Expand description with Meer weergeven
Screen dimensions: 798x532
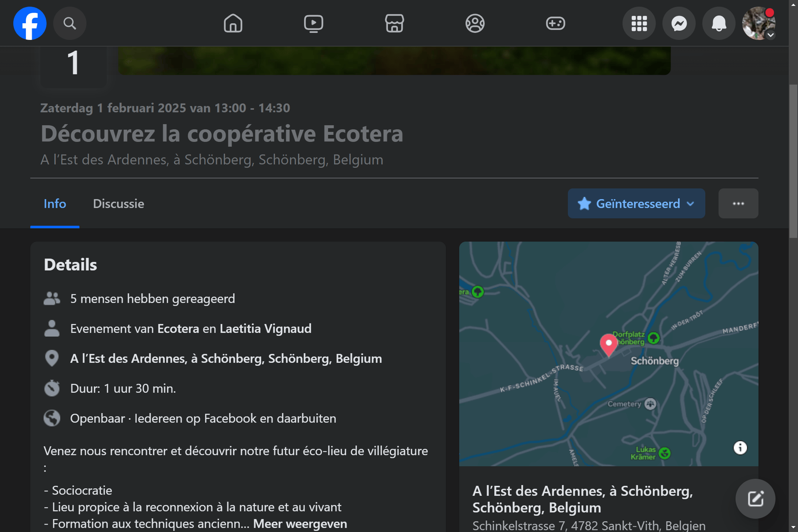click(x=300, y=524)
